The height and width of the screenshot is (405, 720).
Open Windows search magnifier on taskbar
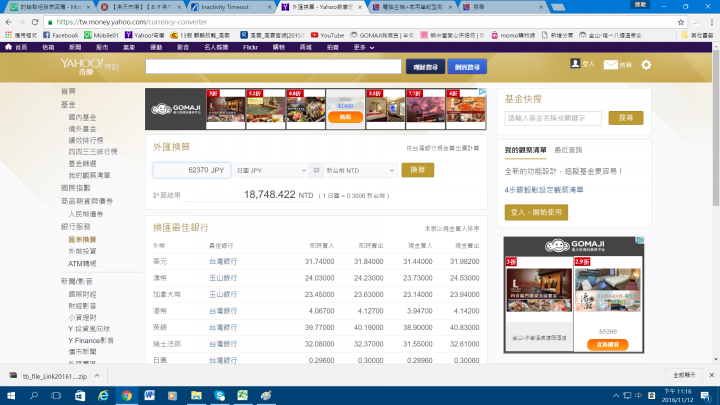coord(34,395)
